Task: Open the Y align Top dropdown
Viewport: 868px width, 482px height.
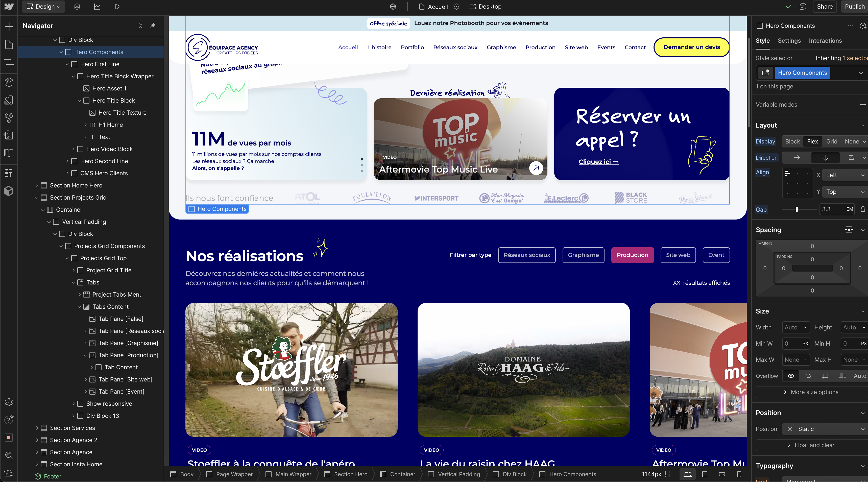Action: 845,192
